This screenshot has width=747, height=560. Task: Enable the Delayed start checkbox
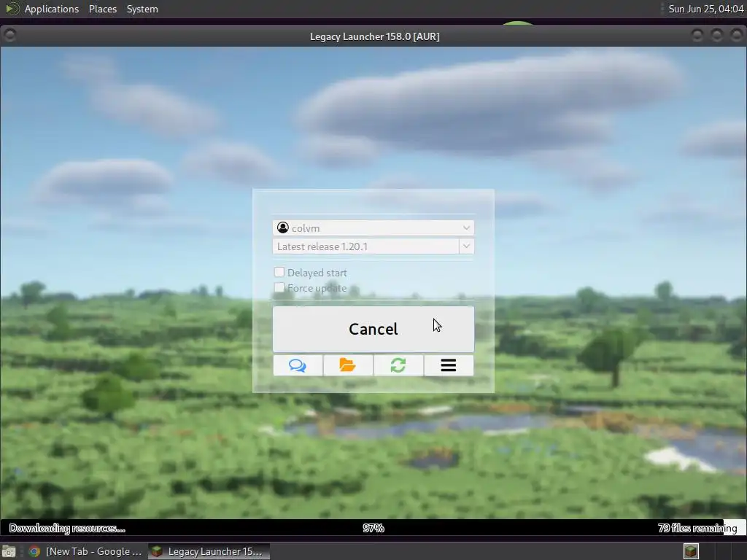[279, 272]
